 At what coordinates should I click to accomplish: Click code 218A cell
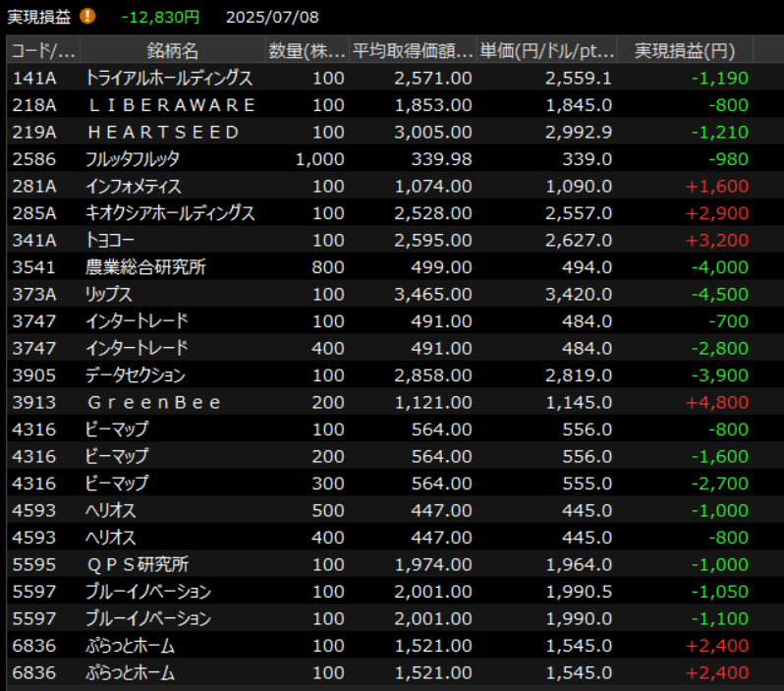click(x=34, y=104)
